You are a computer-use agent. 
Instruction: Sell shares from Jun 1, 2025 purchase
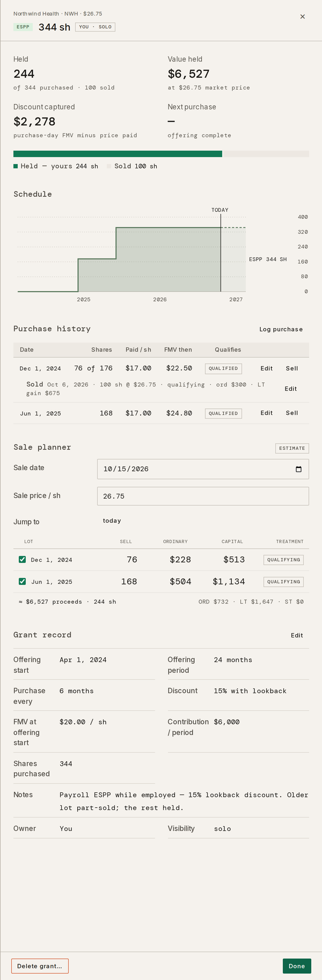[291, 413]
